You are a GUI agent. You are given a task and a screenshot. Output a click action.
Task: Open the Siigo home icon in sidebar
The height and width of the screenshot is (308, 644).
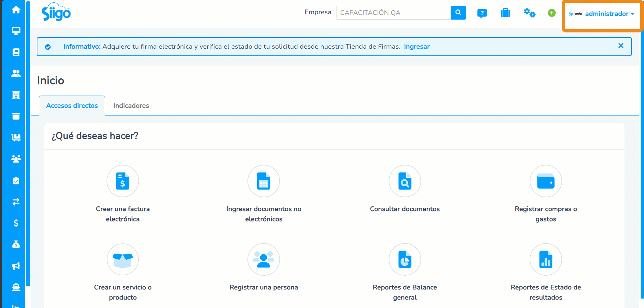pos(16,10)
